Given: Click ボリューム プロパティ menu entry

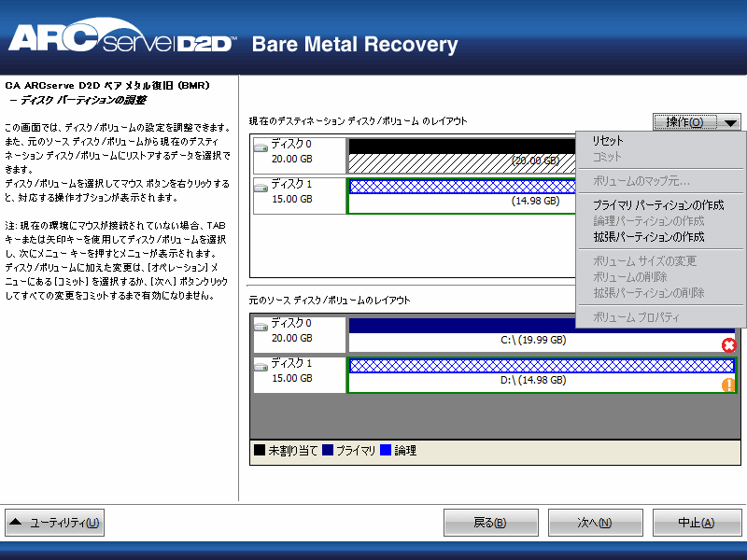Looking at the screenshot, I should 636,317.
